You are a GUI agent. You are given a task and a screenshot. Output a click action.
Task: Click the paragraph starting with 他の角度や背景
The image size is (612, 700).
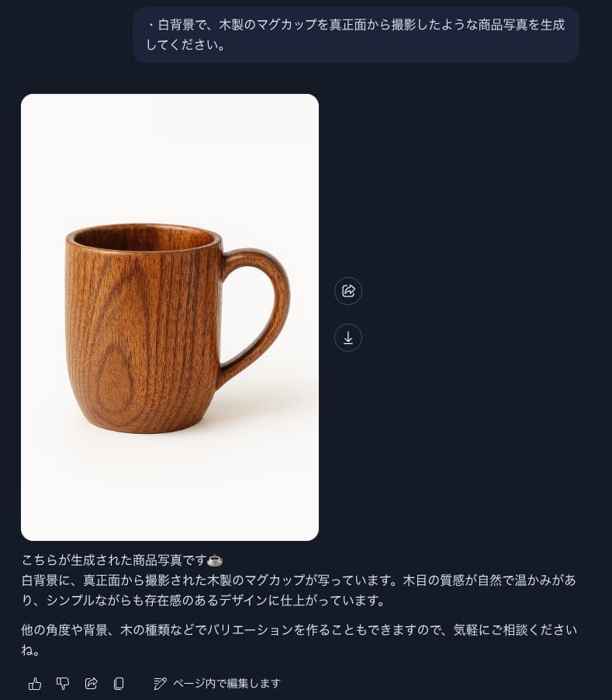point(299,639)
